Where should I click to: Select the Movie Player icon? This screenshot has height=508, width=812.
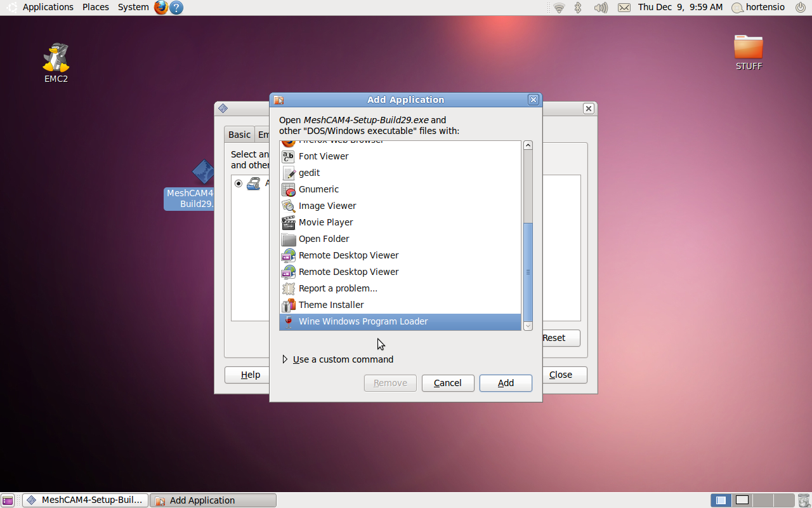pos(289,222)
